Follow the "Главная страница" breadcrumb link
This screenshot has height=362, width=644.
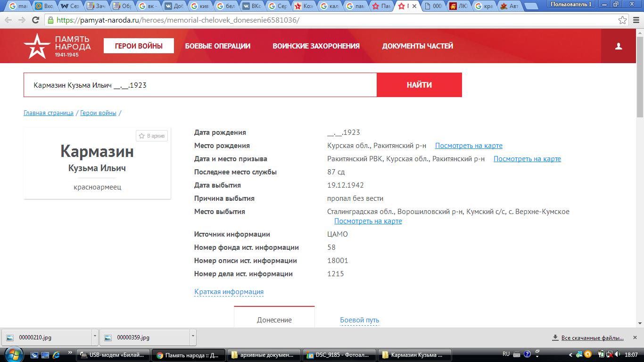click(x=49, y=113)
